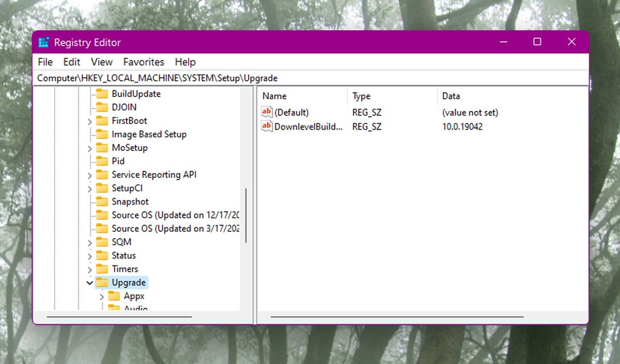Image resolution: width=620 pixels, height=364 pixels.
Task: Sort values by the Type column header
Action: (362, 96)
